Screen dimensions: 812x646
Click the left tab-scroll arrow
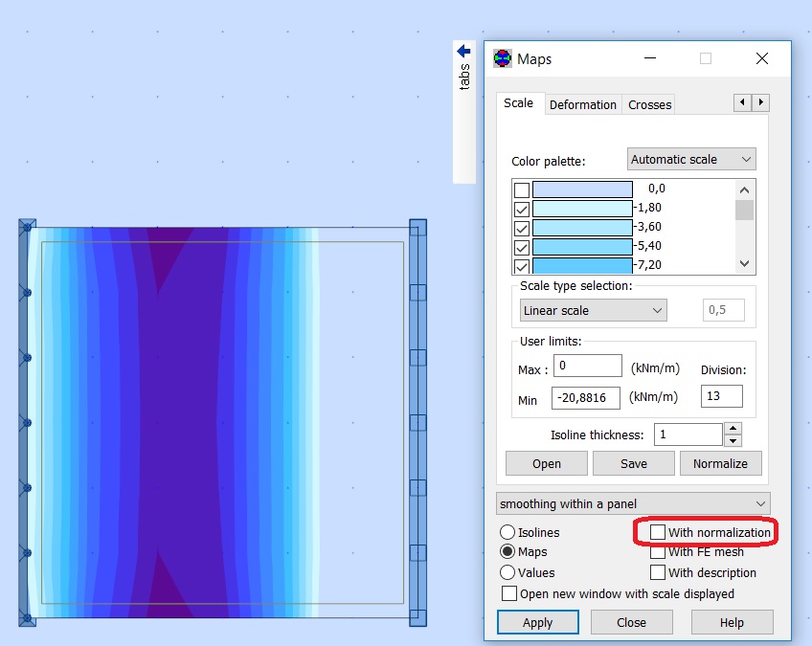pos(742,102)
